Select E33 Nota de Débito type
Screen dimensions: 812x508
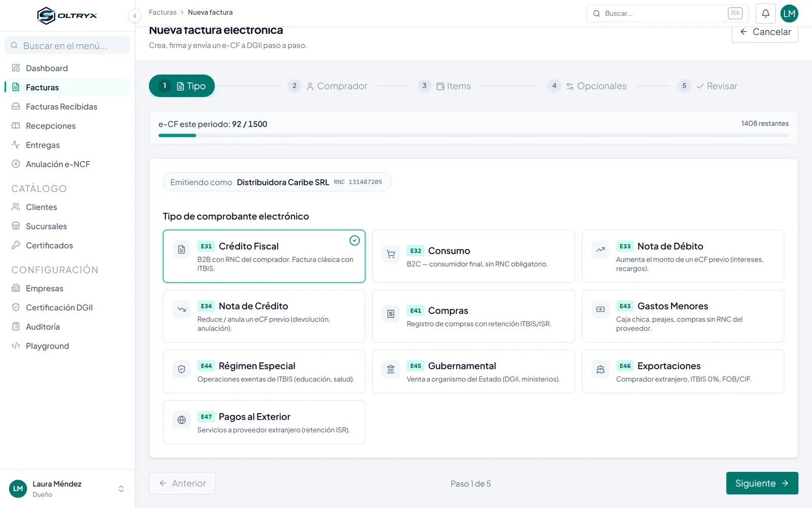click(683, 256)
